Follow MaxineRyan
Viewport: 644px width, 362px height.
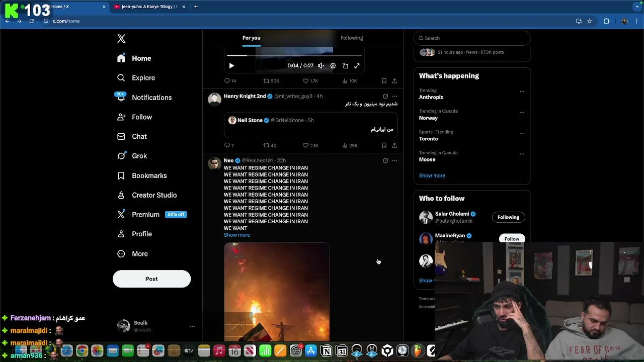pyautogui.click(x=512, y=239)
